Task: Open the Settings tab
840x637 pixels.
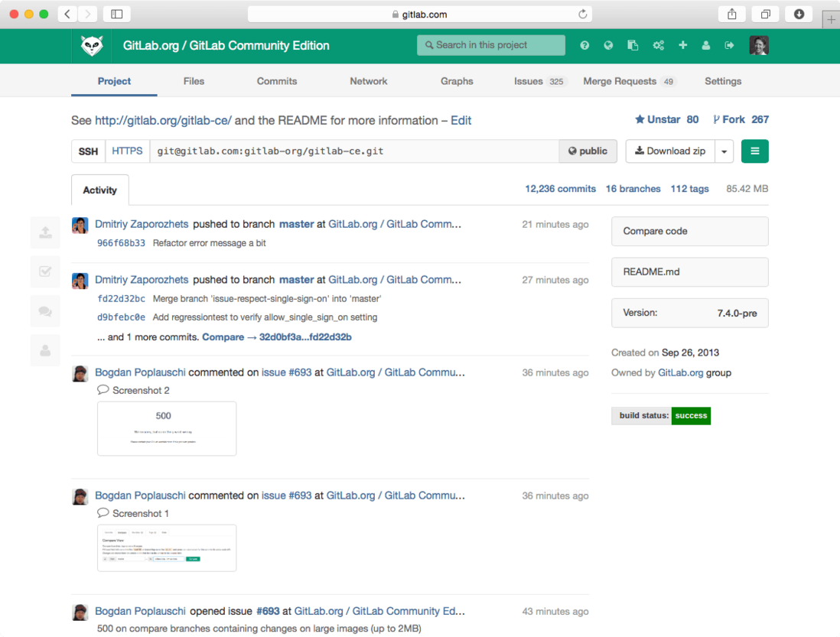Action: [x=723, y=81]
